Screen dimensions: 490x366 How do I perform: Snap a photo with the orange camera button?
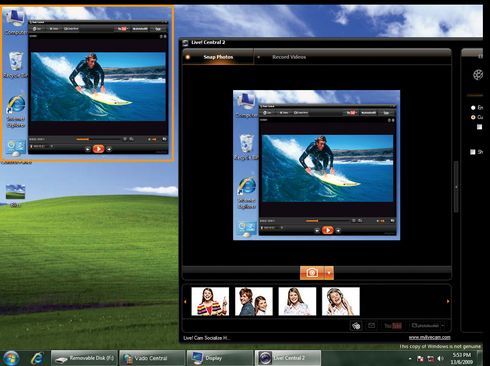click(312, 273)
